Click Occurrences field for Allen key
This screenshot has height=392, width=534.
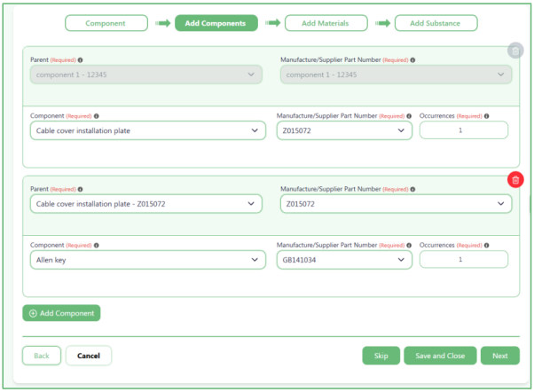(x=464, y=260)
